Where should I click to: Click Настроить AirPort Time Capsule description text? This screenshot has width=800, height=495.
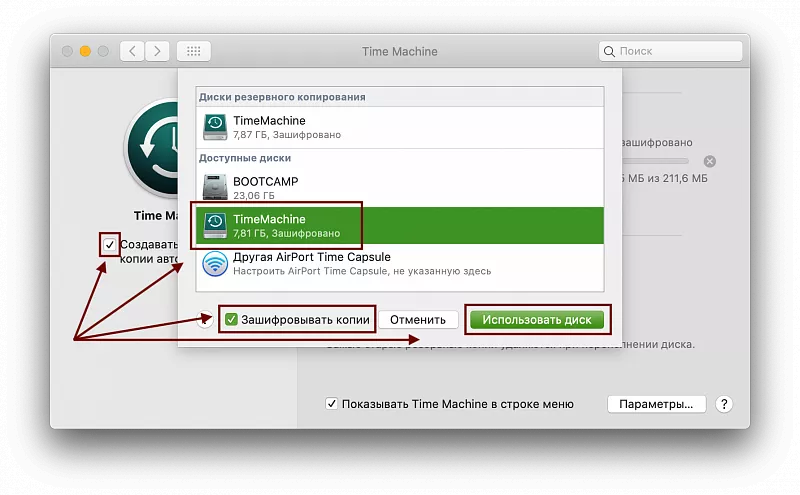tap(362, 271)
